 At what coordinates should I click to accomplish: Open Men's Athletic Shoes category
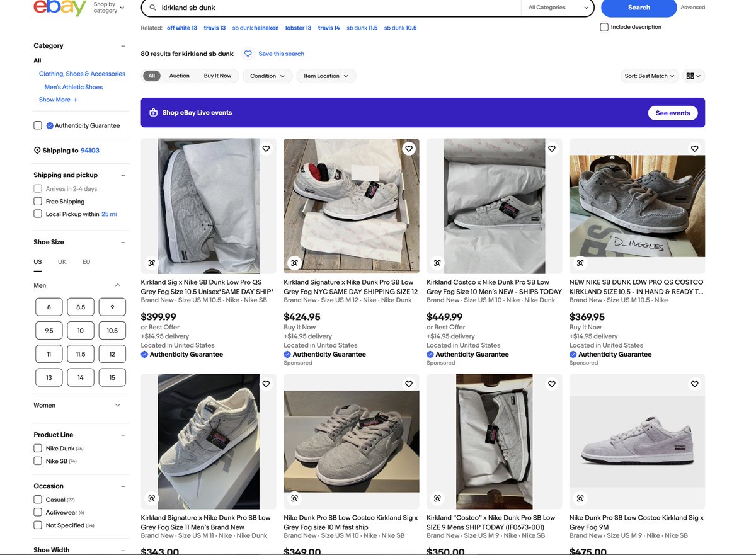point(74,88)
